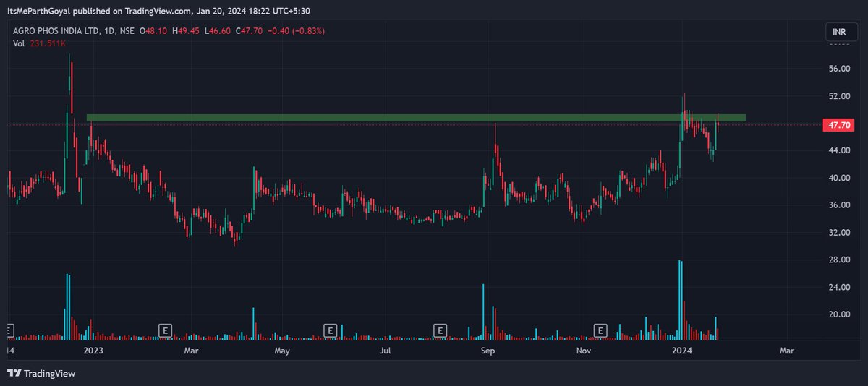868x386 pixels.
Task: Click the Vol 231.511K indicator legend
Action: [40, 44]
